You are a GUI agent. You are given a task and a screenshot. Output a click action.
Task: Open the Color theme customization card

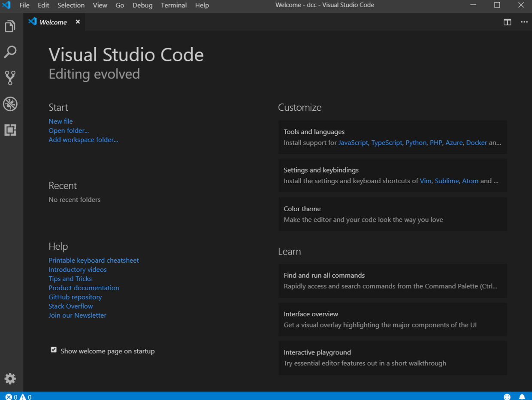[392, 214]
